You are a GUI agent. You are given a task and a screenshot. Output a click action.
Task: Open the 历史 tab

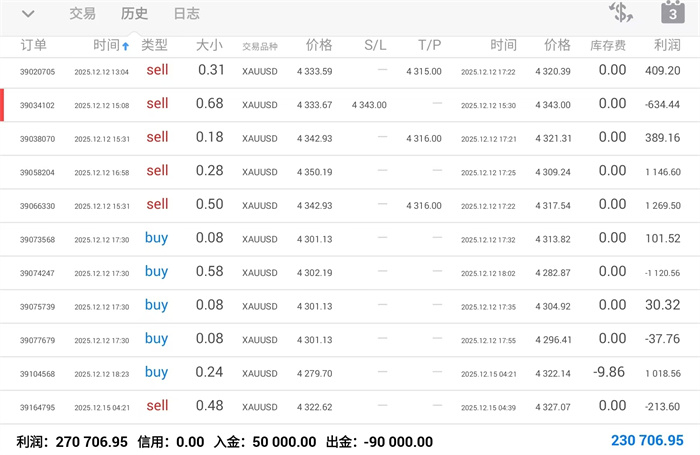pyautogui.click(x=134, y=14)
